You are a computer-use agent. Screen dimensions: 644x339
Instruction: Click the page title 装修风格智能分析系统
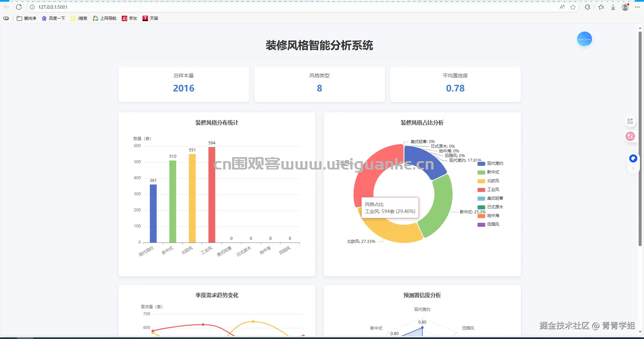[319, 45]
